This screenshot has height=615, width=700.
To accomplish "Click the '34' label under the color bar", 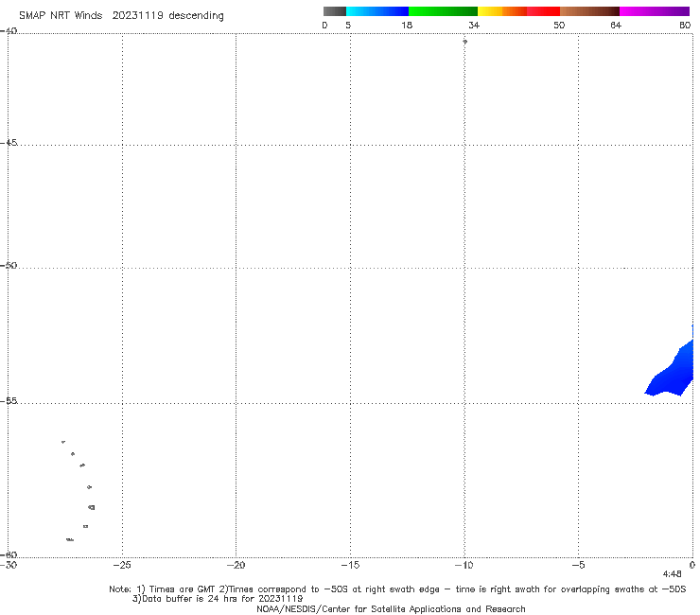I will 474,25.
